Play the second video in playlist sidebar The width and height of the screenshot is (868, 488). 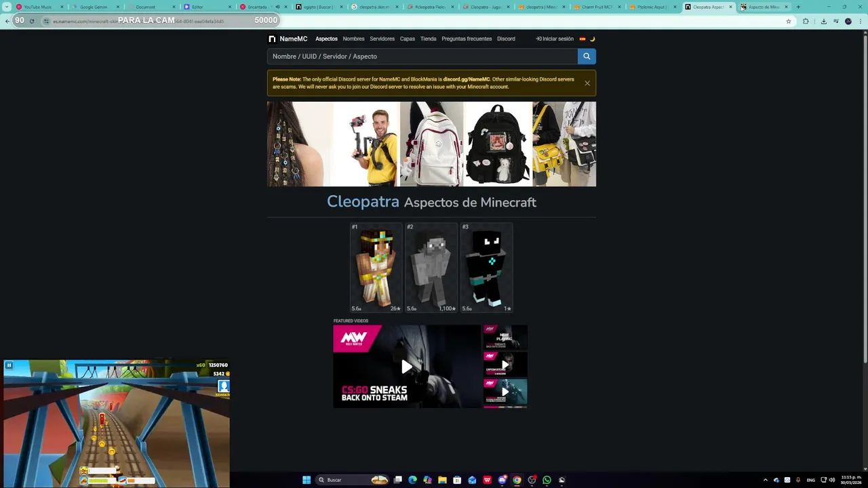point(505,365)
